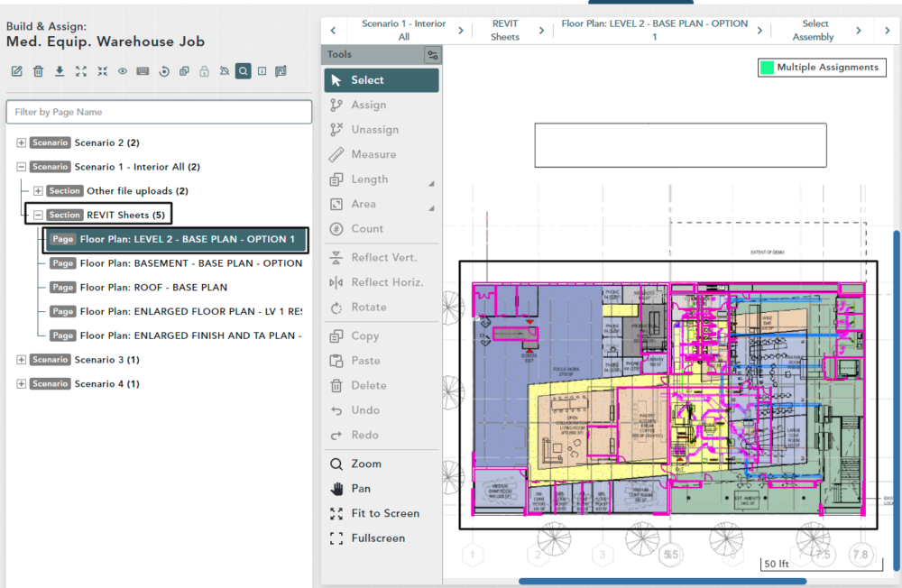This screenshot has width=902, height=588.
Task: Open the Select Assembly breadcrumb tab
Action: pos(814,31)
